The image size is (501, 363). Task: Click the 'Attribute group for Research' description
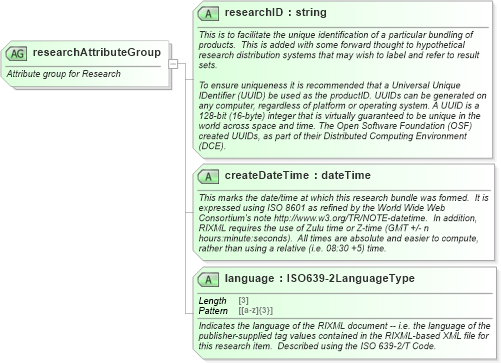click(64, 74)
